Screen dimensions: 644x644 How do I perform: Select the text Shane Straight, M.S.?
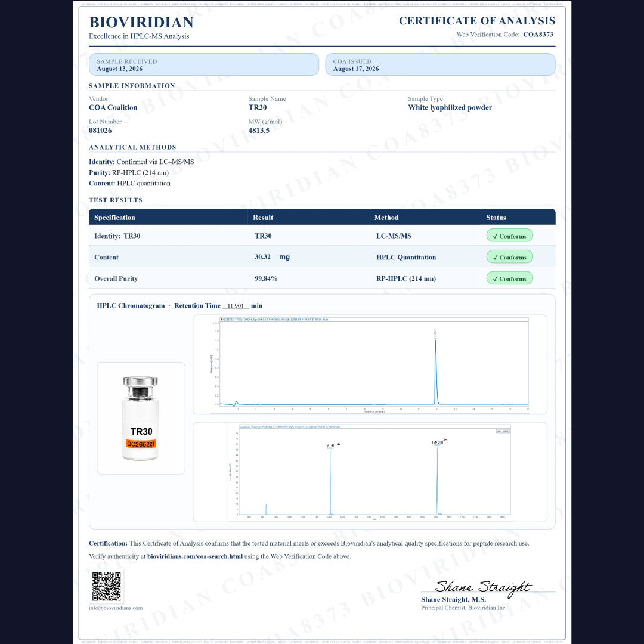coord(453,600)
